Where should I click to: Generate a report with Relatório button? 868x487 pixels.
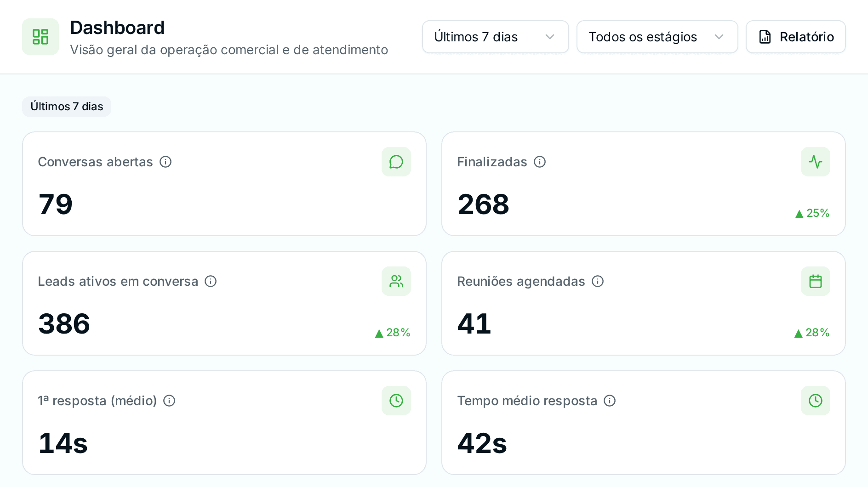point(795,37)
